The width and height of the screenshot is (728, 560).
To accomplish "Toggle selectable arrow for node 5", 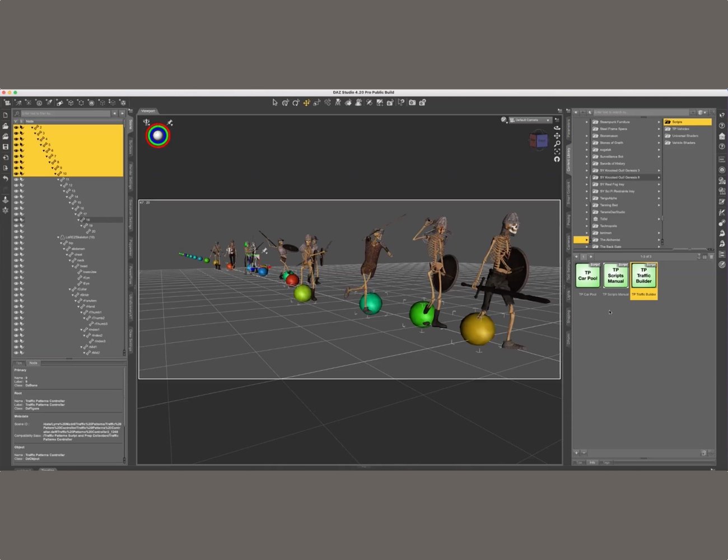I will click(x=22, y=144).
